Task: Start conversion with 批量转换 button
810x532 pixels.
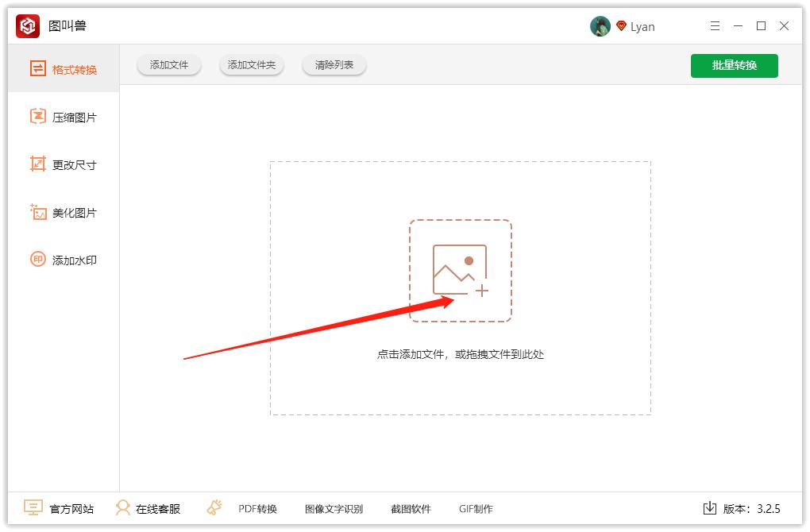Action: click(x=734, y=65)
